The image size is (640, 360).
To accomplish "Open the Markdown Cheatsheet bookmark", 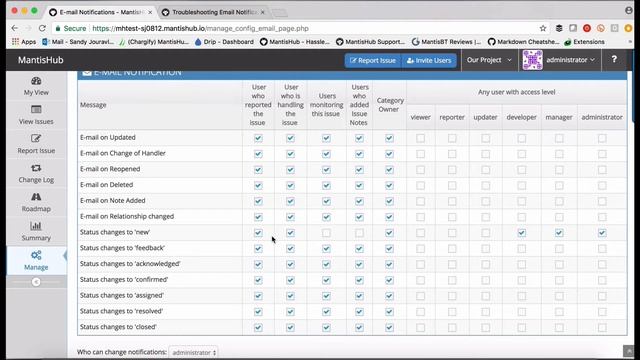I will (523, 42).
